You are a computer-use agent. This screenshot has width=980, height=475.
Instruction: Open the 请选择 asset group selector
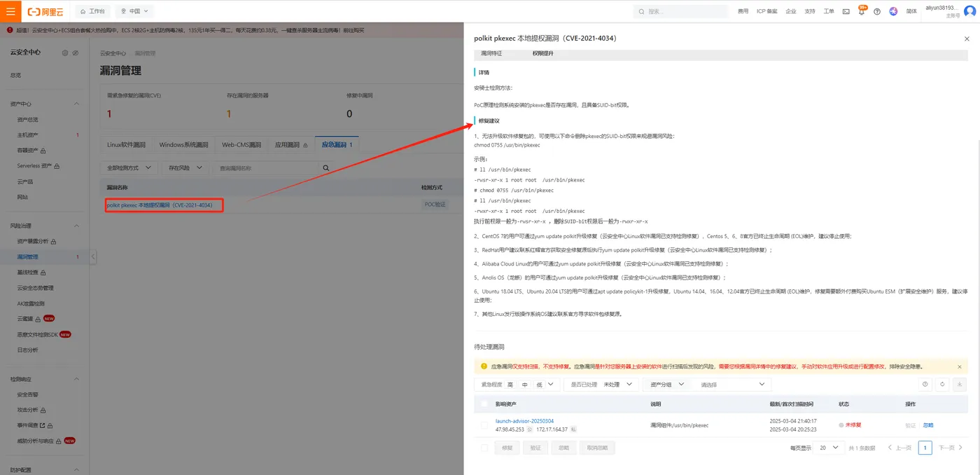(731, 385)
